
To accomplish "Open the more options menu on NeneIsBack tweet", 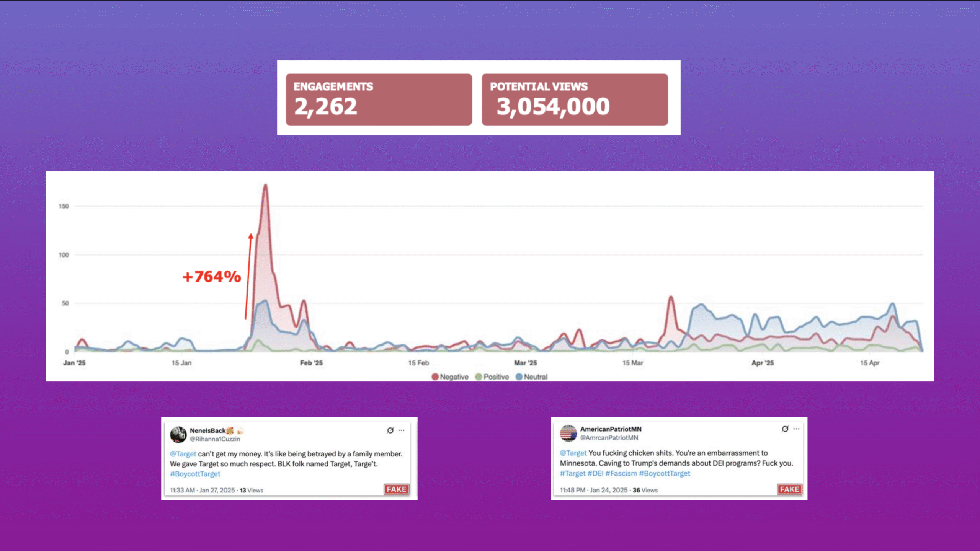I will (401, 430).
